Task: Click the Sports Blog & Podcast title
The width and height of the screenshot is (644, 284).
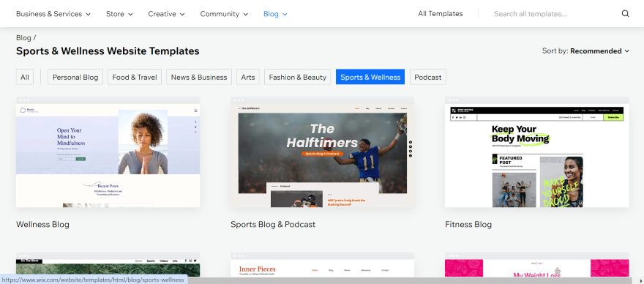Action: pyautogui.click(x=273, y=225)
